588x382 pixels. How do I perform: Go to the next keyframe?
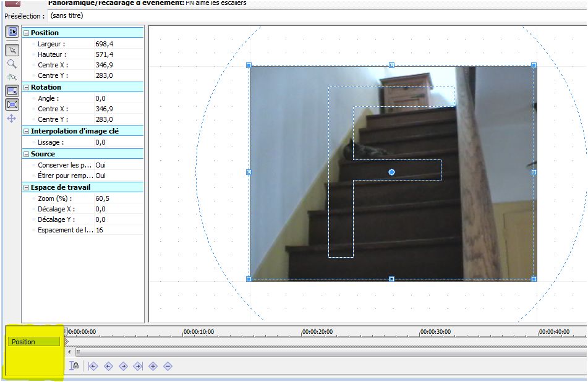123,367
